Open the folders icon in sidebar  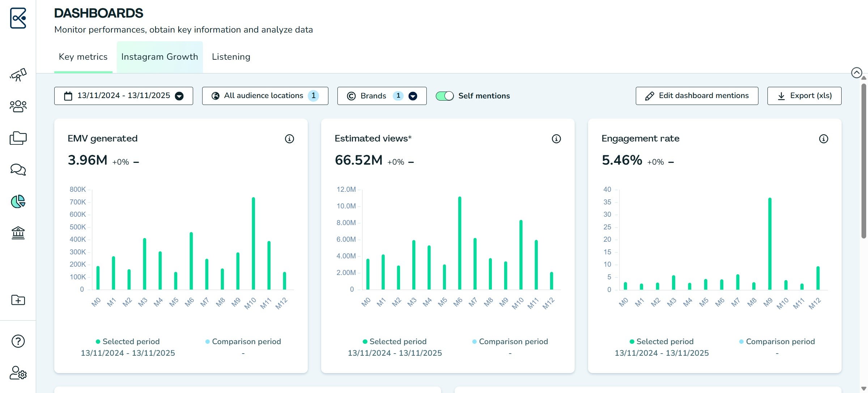(x=18, y=138)
